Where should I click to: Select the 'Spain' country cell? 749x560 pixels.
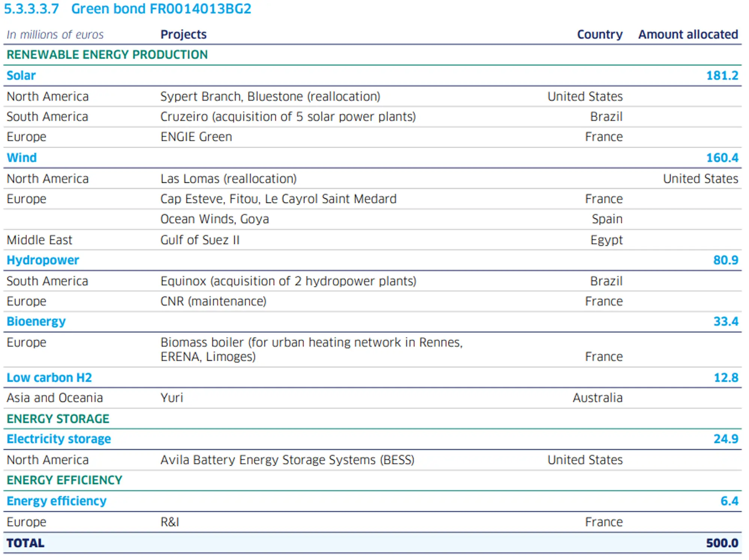click(607, 219)
